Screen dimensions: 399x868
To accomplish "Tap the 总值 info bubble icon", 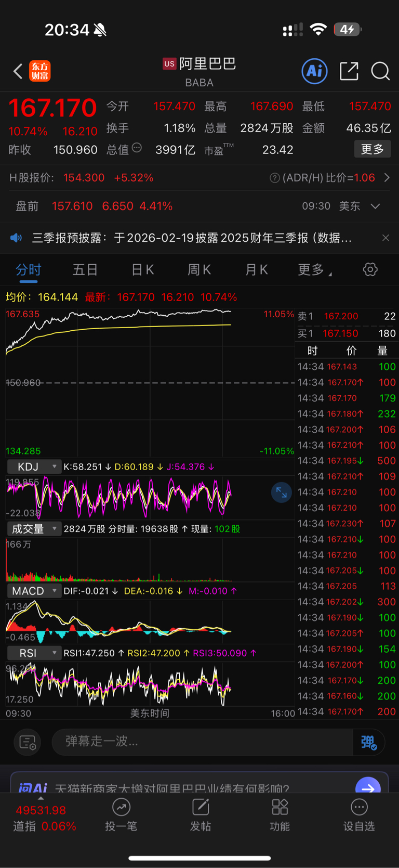I will pyautogui.click(x=137, y=148).
